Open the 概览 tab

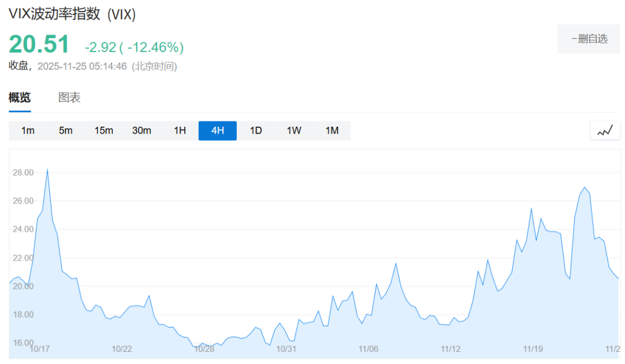20,98
